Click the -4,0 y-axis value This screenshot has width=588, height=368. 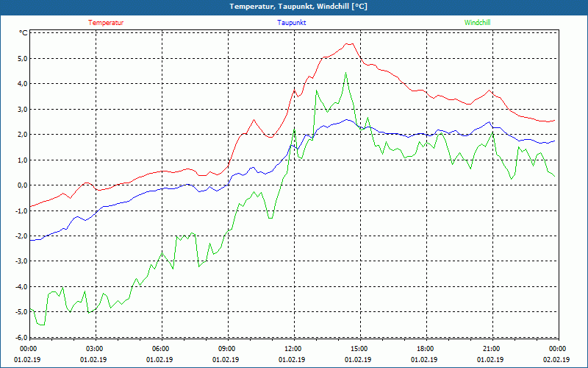tap(21, 286)
